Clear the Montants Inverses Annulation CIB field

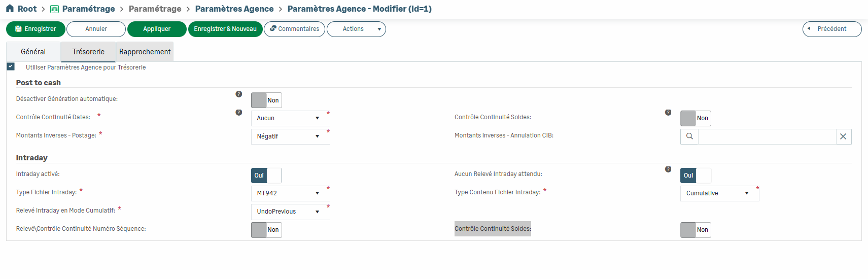(x=843, y=136)
